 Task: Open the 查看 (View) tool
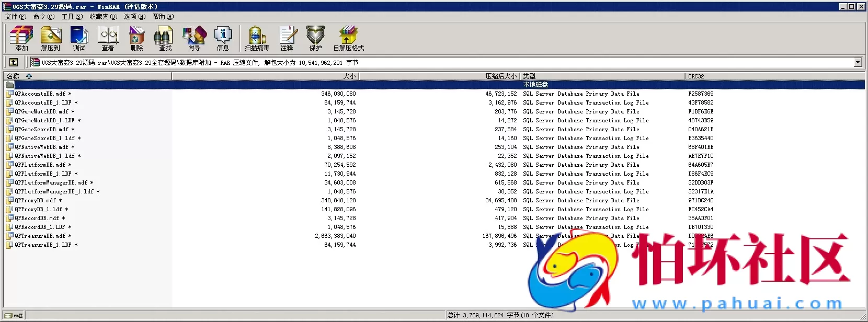pyautogui.click(x=108, y=38)
